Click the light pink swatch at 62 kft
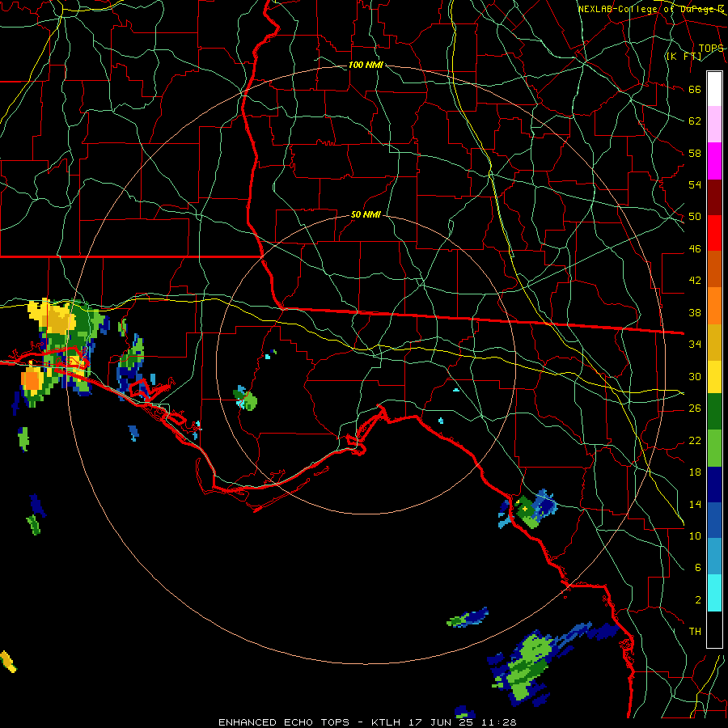728x728 pixels. click(714, 124)
